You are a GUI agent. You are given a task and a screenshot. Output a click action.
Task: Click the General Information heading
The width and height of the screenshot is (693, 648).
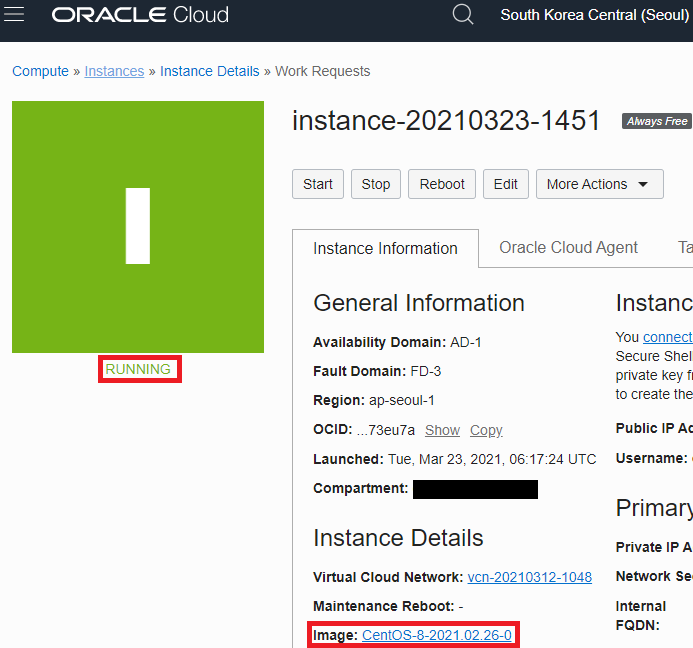tap(419, 303)
